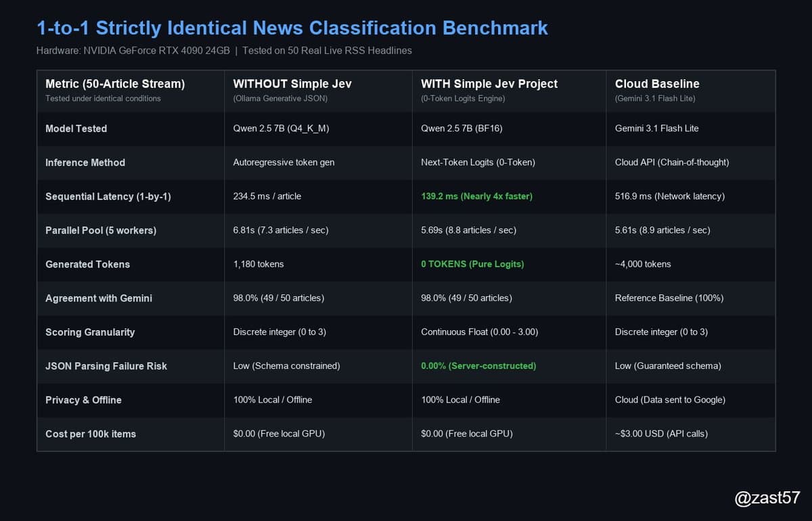Click the 'Cost per 100k items' row label
This screenshot has width=812, height=521.
tap(91, 434)
